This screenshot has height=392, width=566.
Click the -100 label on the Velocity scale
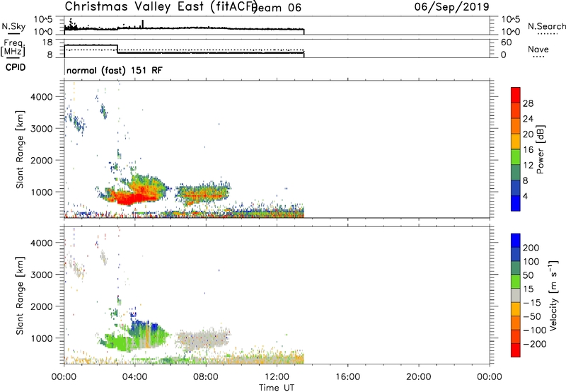point(535,330)
